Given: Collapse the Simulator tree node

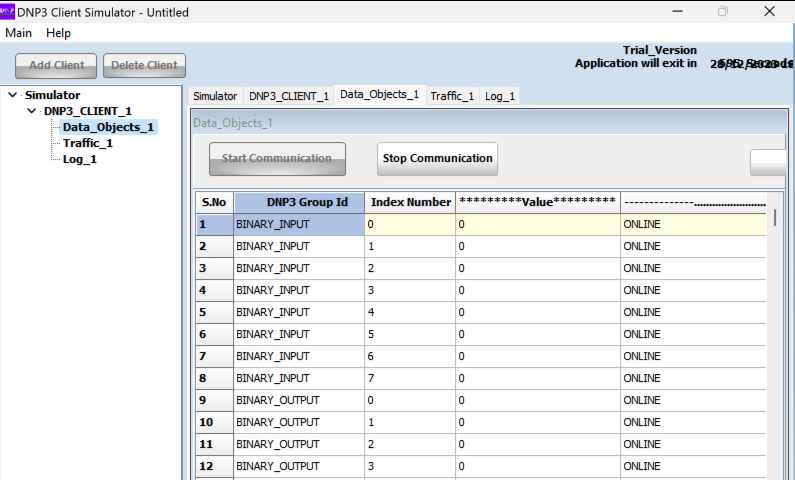Looking at the screenshot, I should (13, 95).
